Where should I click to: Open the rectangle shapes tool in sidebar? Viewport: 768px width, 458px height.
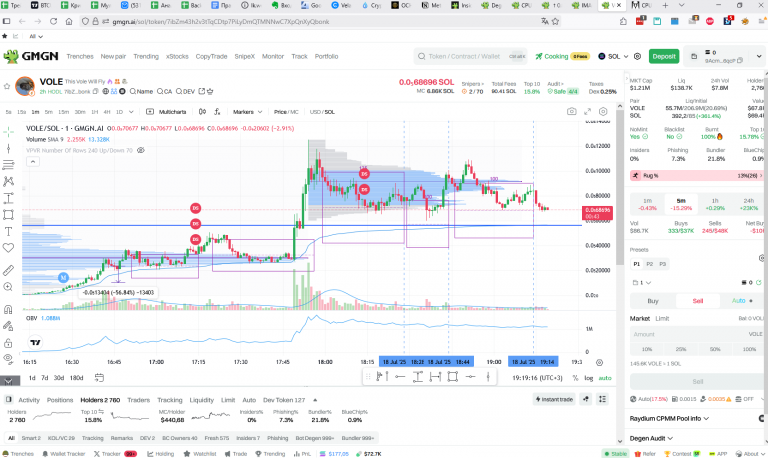pyautogui.click(x=8, y=215)
